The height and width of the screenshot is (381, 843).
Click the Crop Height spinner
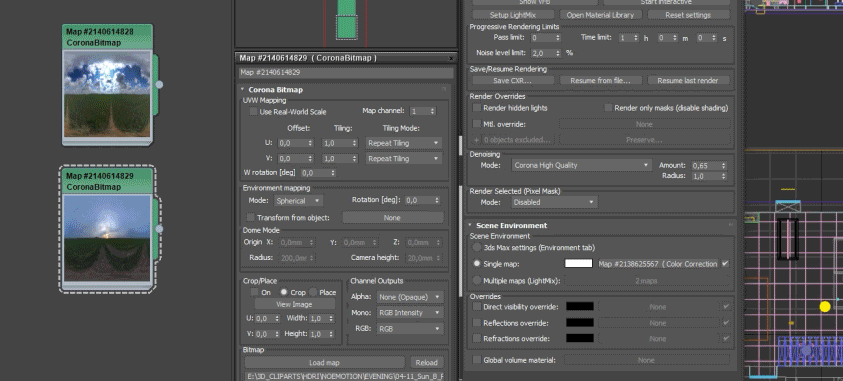[x=332, y=334]
